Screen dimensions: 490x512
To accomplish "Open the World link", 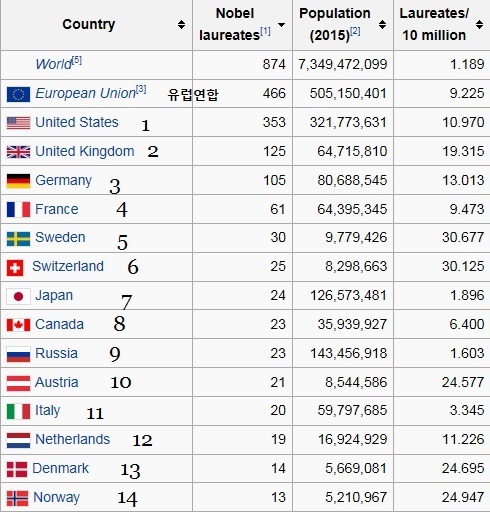I will 54,64.
